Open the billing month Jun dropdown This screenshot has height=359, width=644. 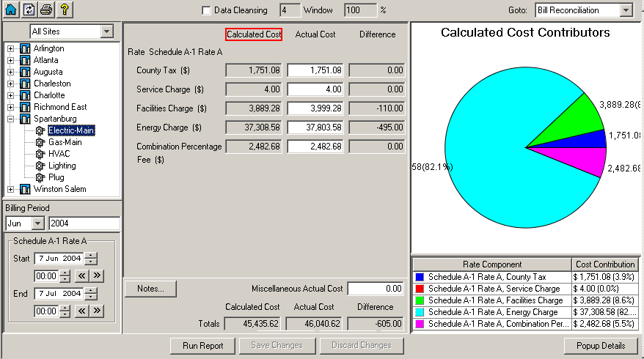tap(38, 223)
